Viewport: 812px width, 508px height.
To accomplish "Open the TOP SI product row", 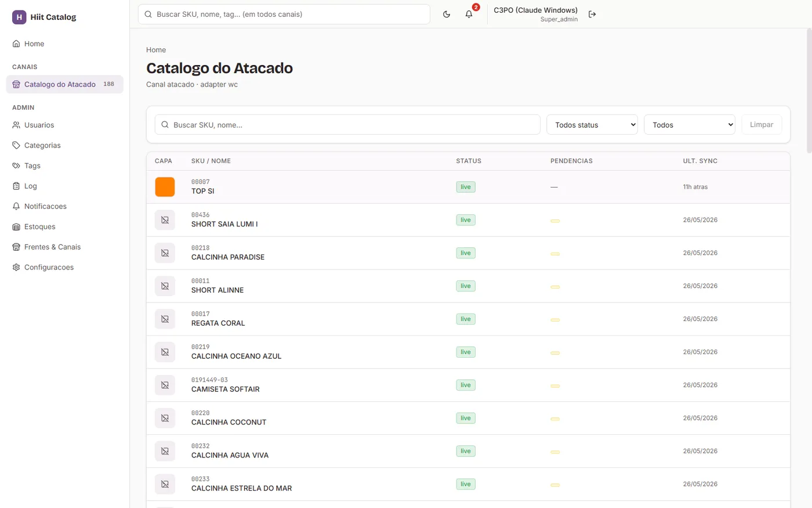I will (468, 187).
